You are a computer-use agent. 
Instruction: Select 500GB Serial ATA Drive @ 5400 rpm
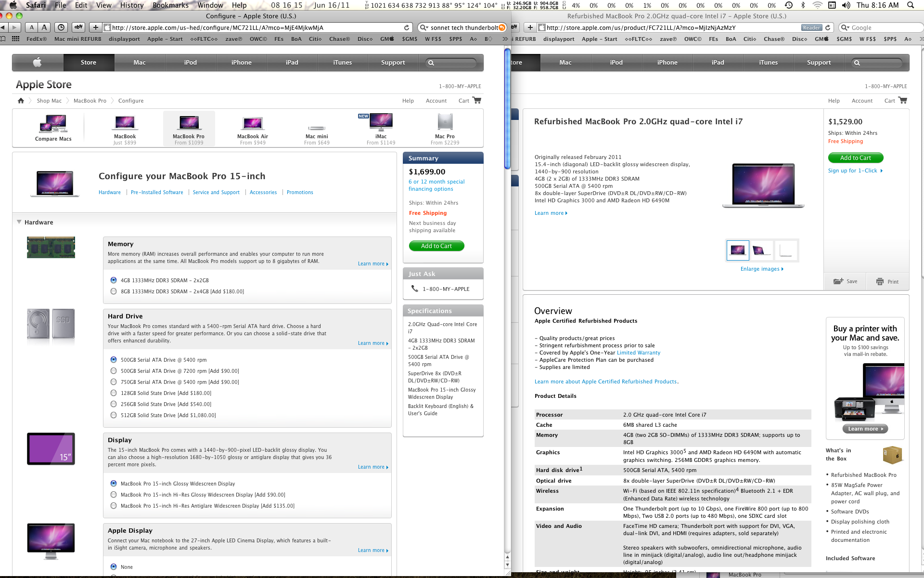[x=114, y=359]
